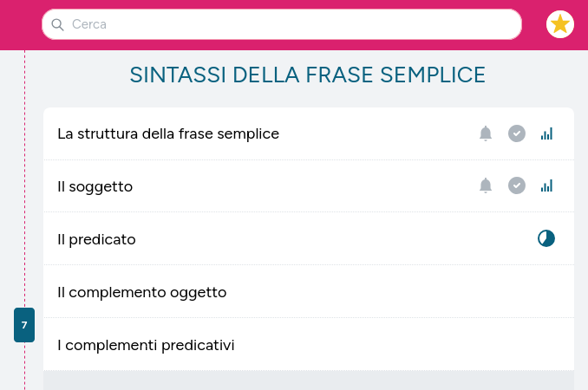Click the grey bar below I complementi predicativi

(309, 380)
